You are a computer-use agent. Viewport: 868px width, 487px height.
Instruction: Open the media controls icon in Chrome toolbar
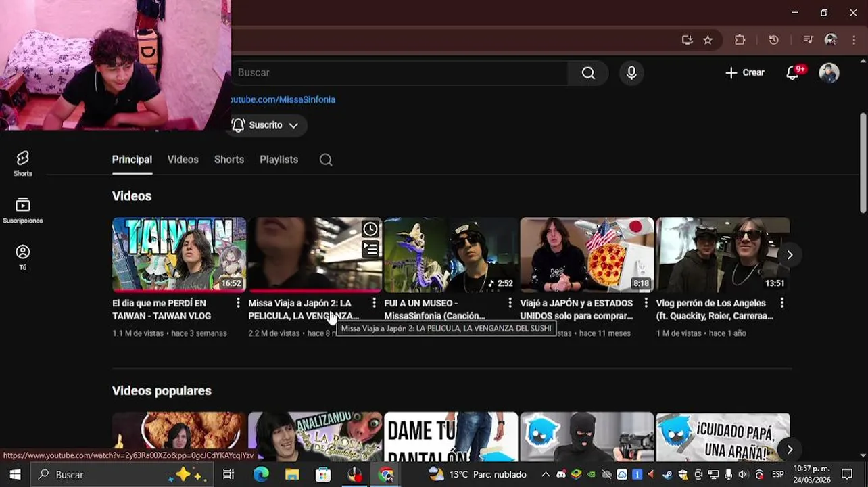coord(808,40)
